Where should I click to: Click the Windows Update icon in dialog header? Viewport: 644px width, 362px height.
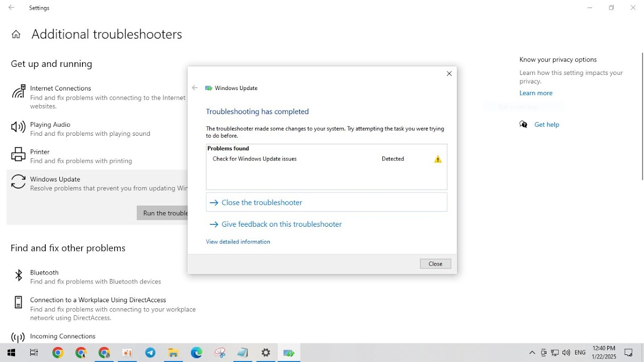point(209,88)
